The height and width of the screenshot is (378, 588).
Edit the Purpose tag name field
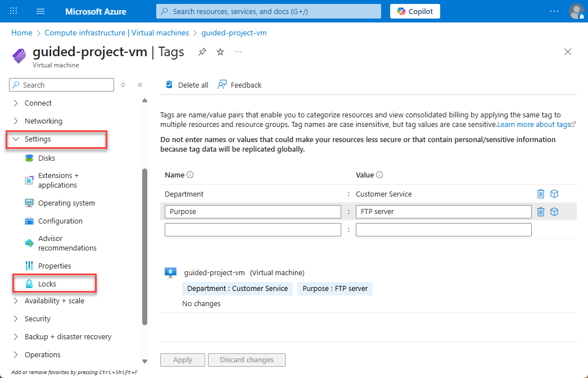(x=253, y=212)
